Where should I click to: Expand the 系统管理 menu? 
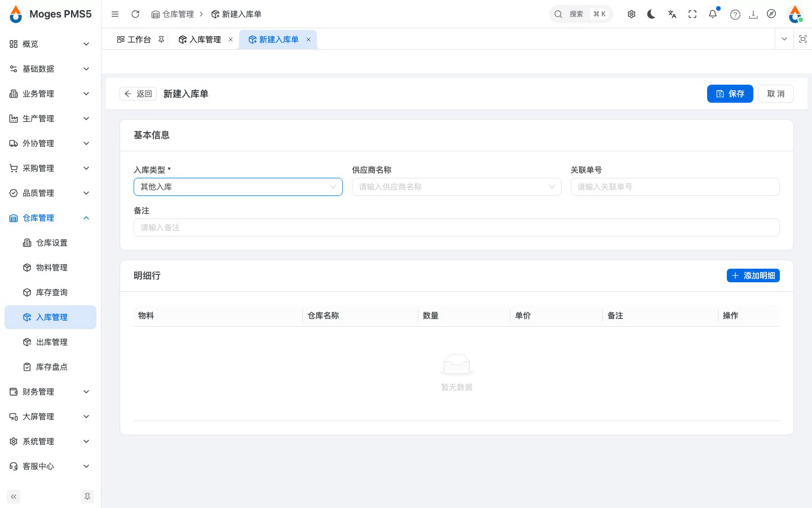pyautogui.click(x=50, y=441)
